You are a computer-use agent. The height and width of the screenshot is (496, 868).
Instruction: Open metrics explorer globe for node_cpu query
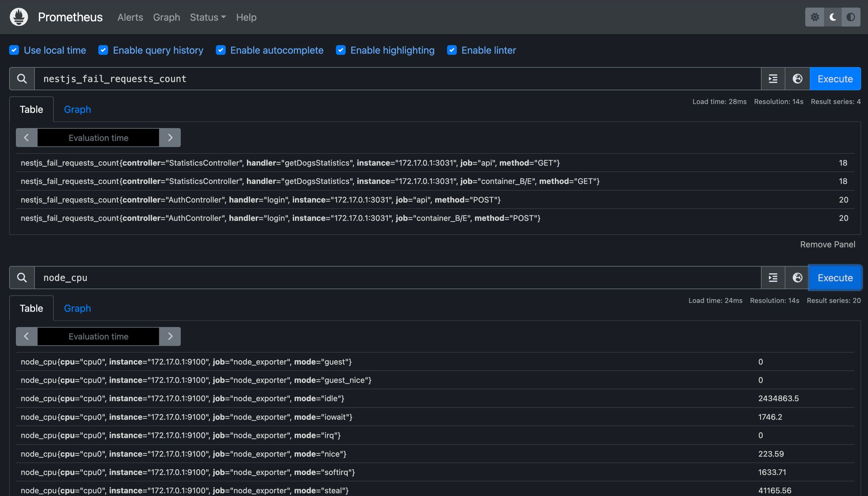798,278
